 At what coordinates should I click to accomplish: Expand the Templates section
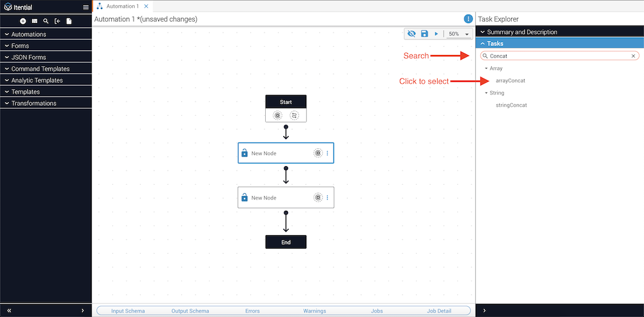click(45, 91)
